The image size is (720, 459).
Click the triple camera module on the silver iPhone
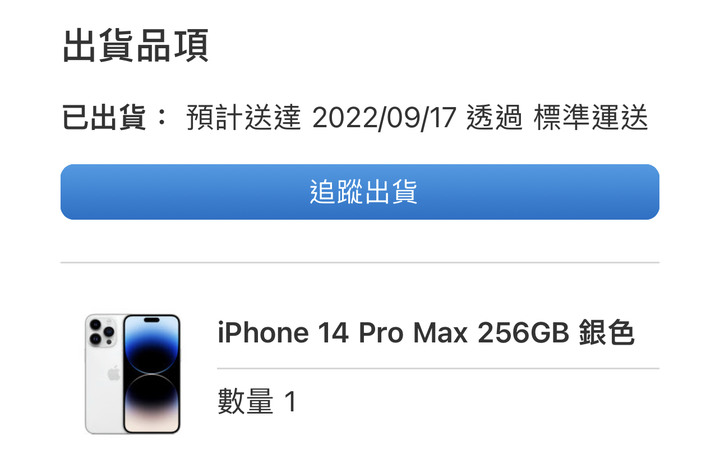(x=102, y=332)
